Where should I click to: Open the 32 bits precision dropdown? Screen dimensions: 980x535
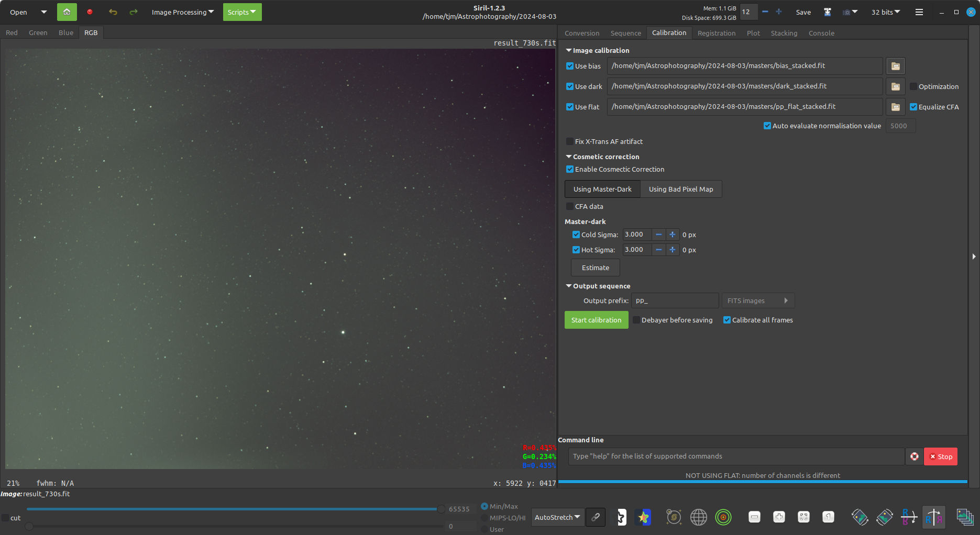(885, 12)
